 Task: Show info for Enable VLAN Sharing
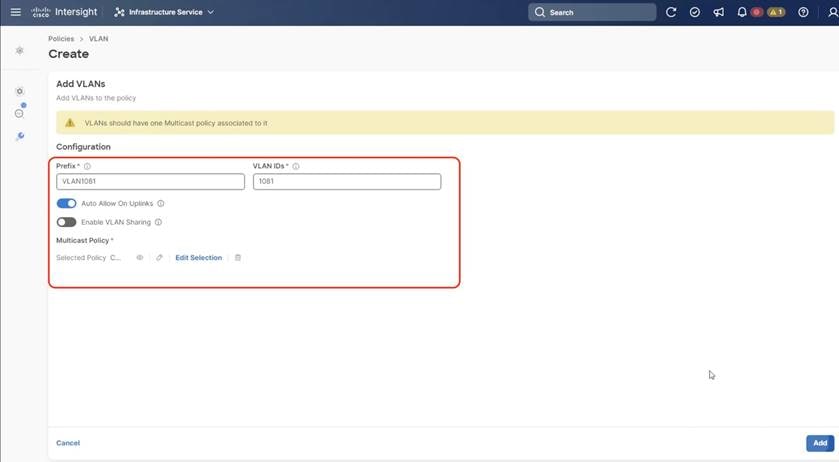click(x=158, y=222)
